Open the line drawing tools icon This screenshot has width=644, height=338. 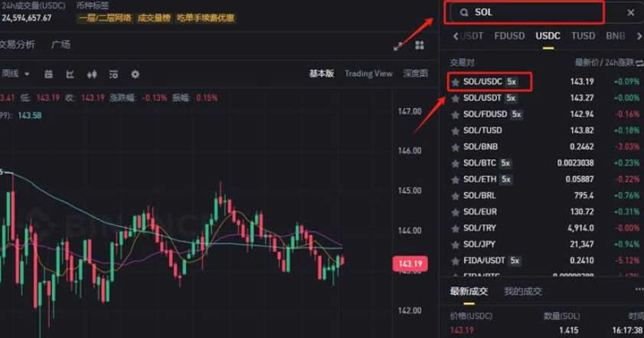pos(70,74)
